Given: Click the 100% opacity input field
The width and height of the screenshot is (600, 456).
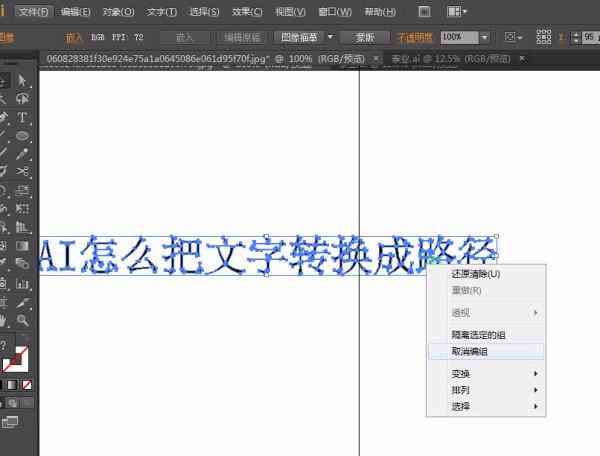Looking at the screenshot, I should pyautogui.click(x=460, y=37).
